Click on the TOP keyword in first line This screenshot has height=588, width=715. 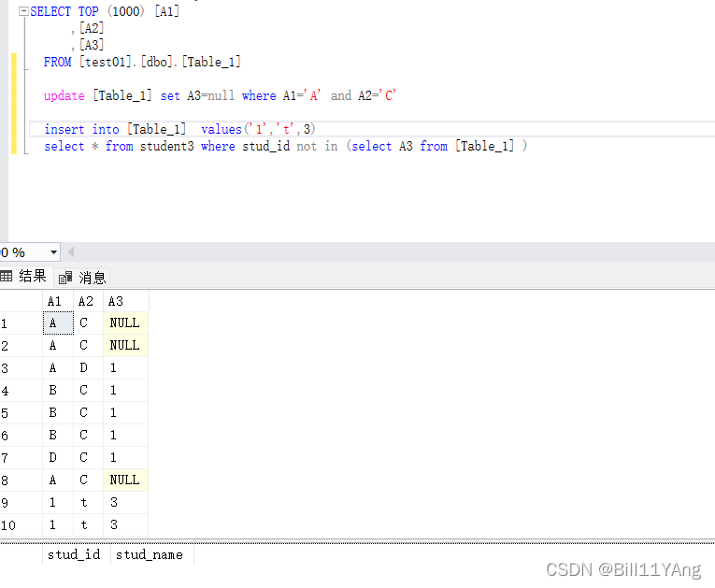point(88,11)
